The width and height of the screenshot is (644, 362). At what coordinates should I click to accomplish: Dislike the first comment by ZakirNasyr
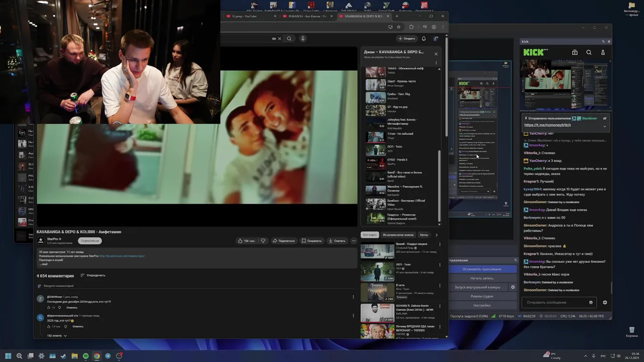[x=59, y=308]
